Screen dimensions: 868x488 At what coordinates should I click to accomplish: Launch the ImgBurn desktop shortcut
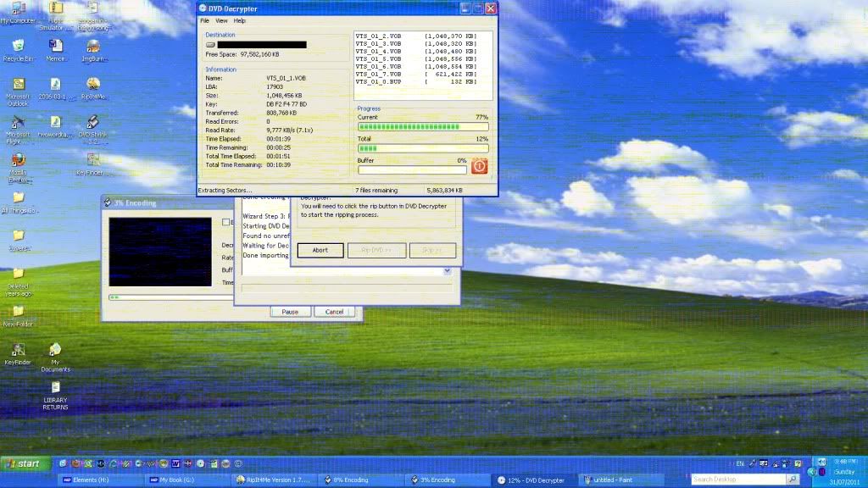coord(93,50)
